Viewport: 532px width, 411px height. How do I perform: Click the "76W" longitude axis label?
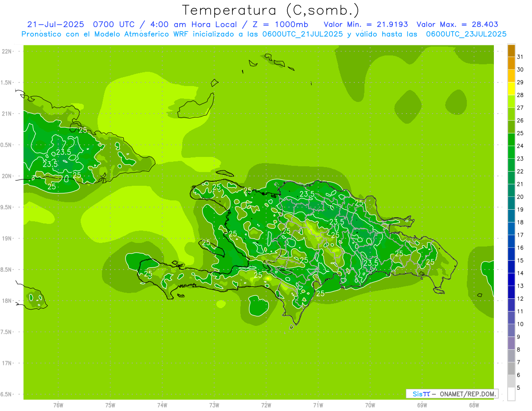pos(58,405)
